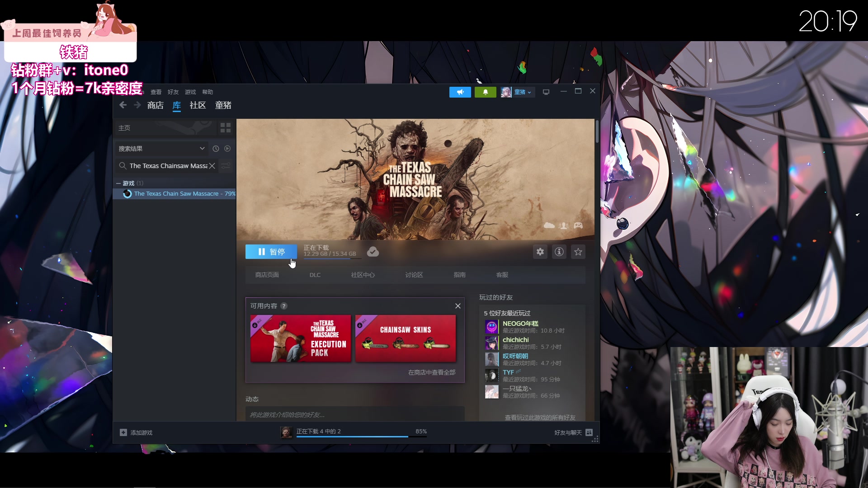The image size is (868, 488).
Task: Open the DLC tab of game page
Action: coord(315,275)
